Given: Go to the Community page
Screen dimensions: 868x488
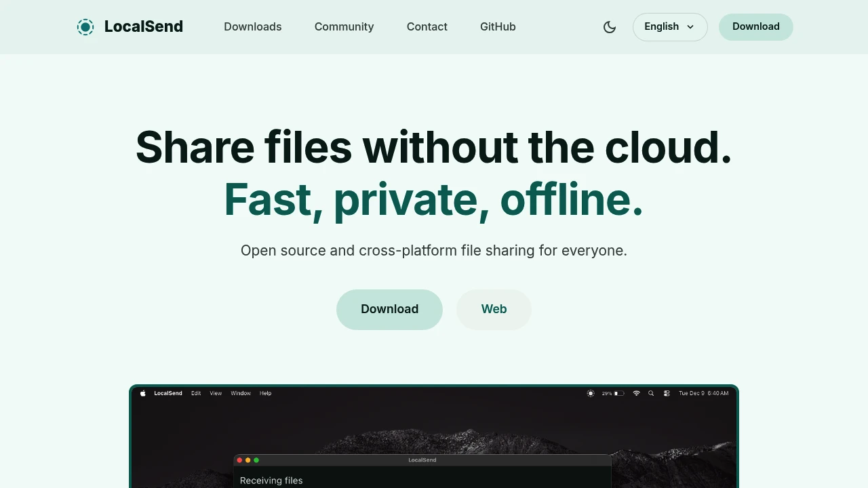Looking at the screenshot, I should [x=344, y=27].
